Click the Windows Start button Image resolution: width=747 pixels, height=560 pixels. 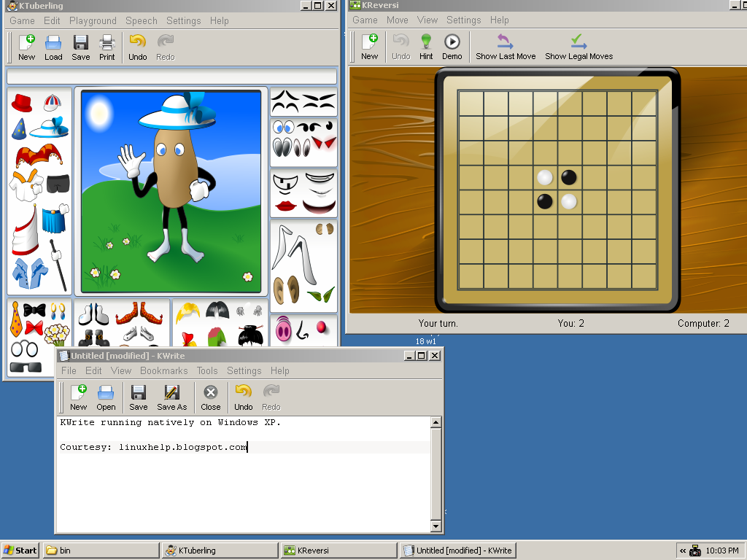point(20,551)
